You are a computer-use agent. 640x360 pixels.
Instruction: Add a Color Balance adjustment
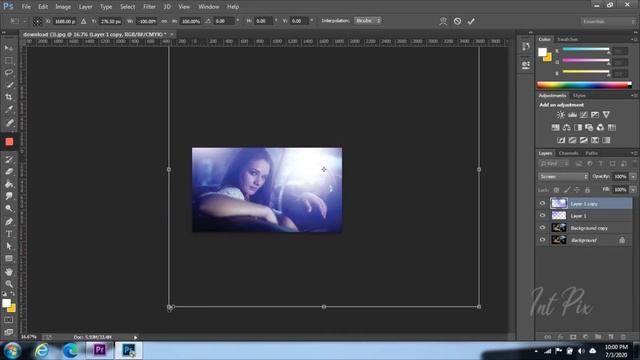567,128
